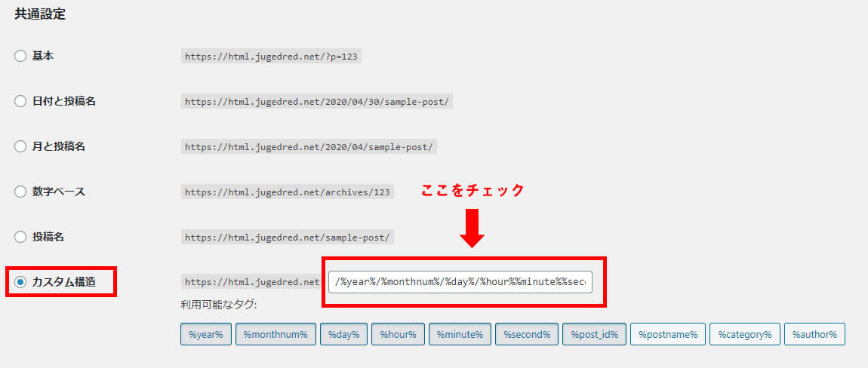The width and height of the screenshot is (868, 368).
Task: Add the %postname% tag
Action: pyautogui.click(x=666, y=334)
